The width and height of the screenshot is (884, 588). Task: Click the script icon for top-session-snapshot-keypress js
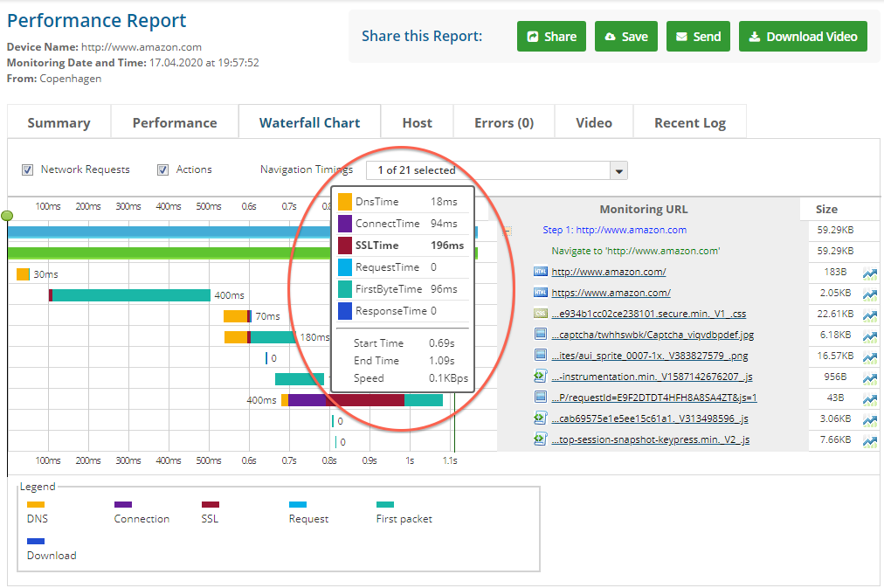point(540,439)
